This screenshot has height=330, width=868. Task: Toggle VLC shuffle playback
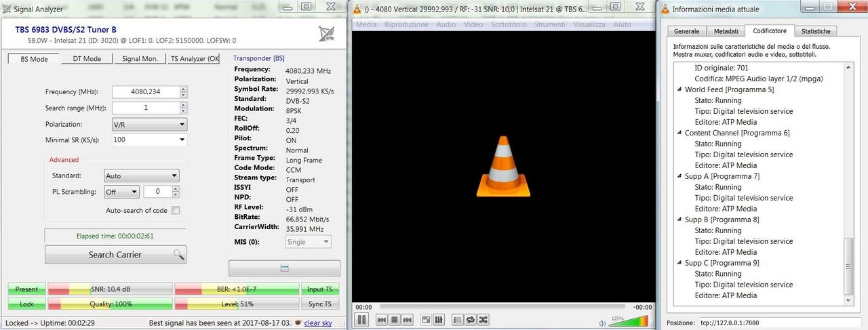point(484,319)
